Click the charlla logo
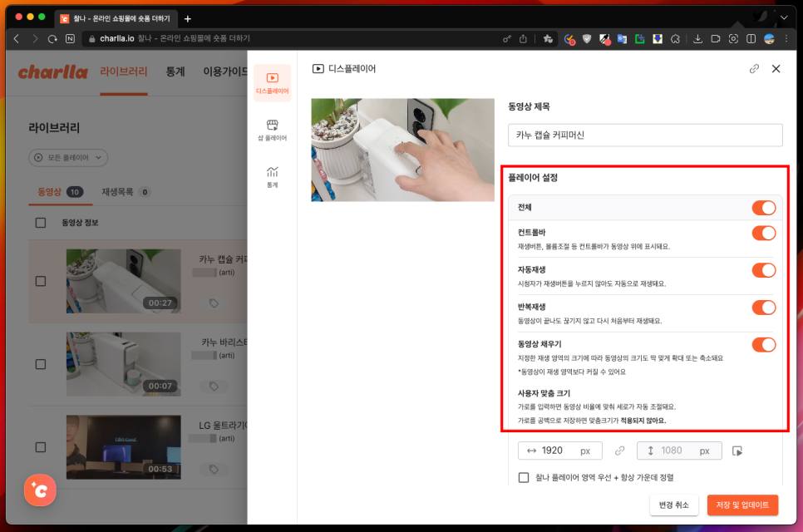This screenshot has height=532, width=803. point(52,72)
